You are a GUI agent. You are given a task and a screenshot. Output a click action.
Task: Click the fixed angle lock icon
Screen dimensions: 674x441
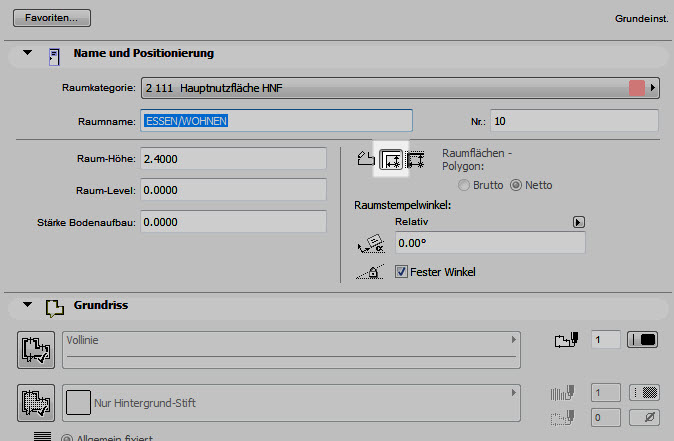coord(370,272)
